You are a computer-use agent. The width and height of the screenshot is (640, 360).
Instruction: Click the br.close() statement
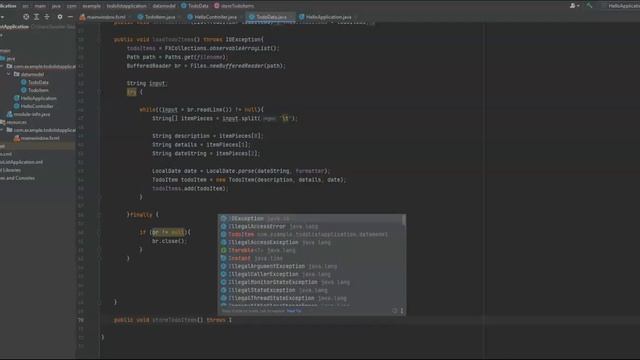[x=169, y=241]
